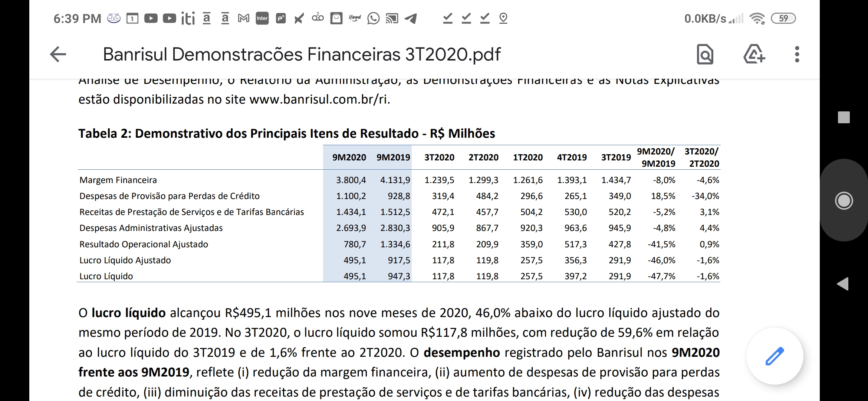868x401 pixels.
Task: Tap the -34,0% variation cell
Action: [x=705, y=196]
